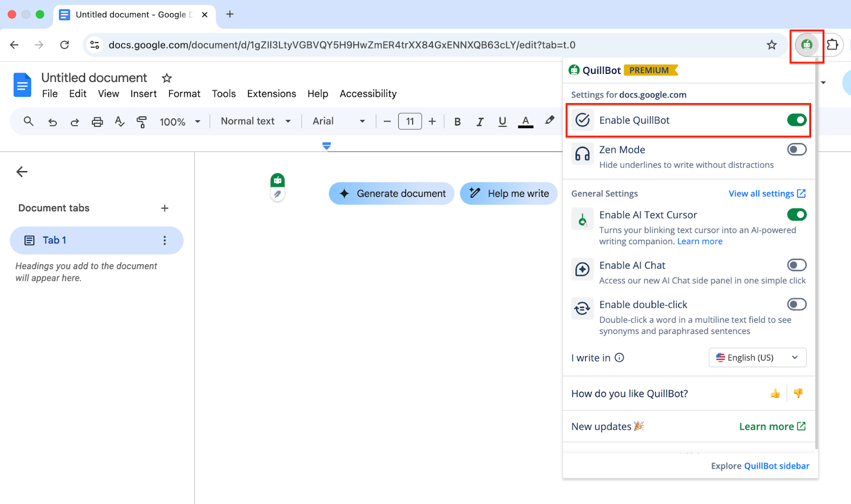Enable Zen Mode toggle
Image resolution: width=851 pixels, height=504 pixels.
point(796,150)
